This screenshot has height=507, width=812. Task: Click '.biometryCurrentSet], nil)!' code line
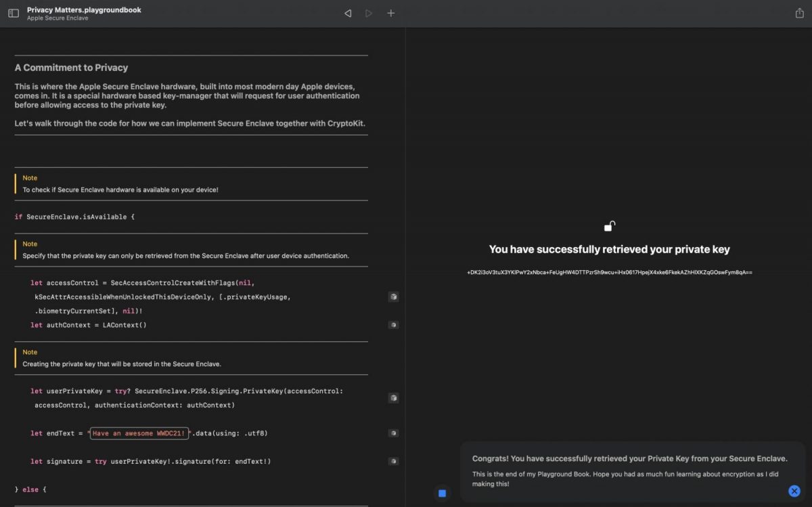pyautogui.click(x=89, y=311)
